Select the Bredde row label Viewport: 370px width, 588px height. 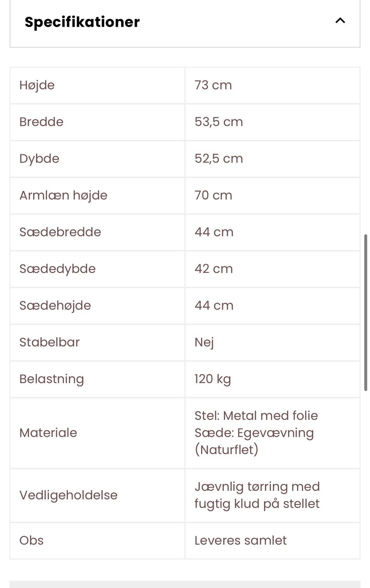[x=41, y=122]
